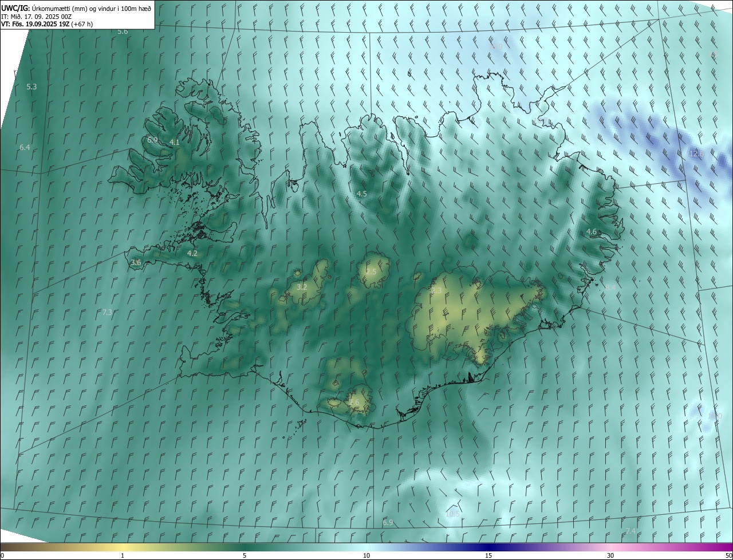This screenshot has width=733, height=560.
Task: Select the "4.1" value label in the Westfjords
Action: pos(175,142)
